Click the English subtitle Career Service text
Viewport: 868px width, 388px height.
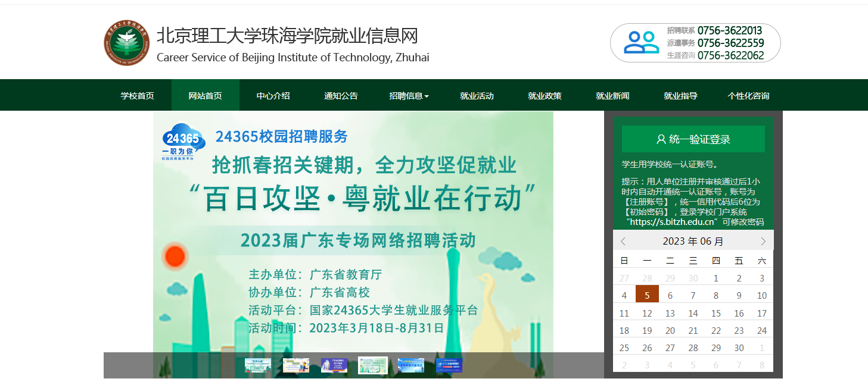293,58
